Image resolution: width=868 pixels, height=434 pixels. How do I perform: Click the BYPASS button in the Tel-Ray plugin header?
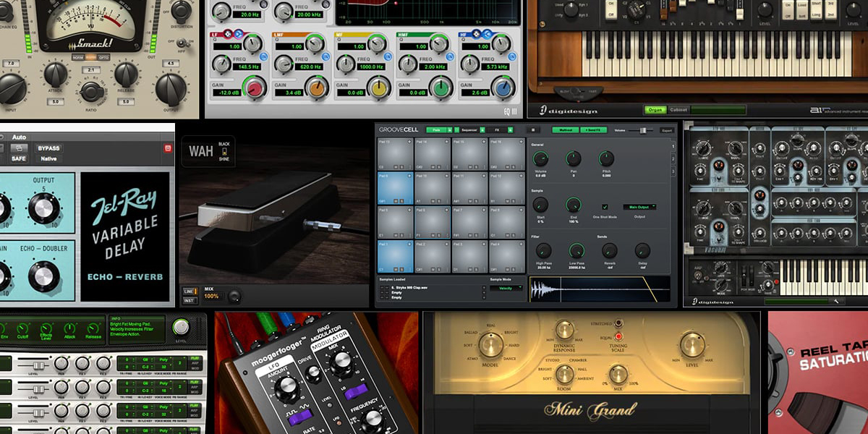coord(49,148)
